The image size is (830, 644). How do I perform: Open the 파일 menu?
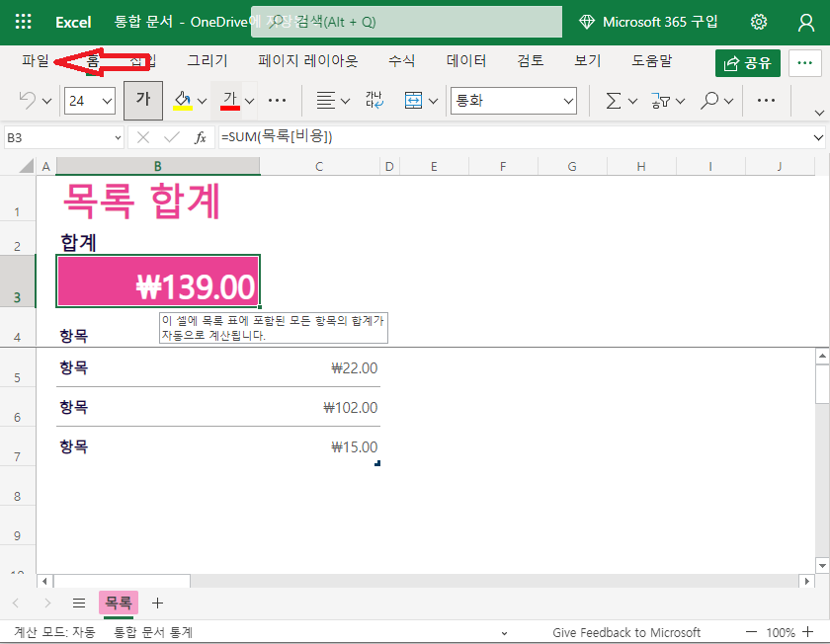click(35, 60)
